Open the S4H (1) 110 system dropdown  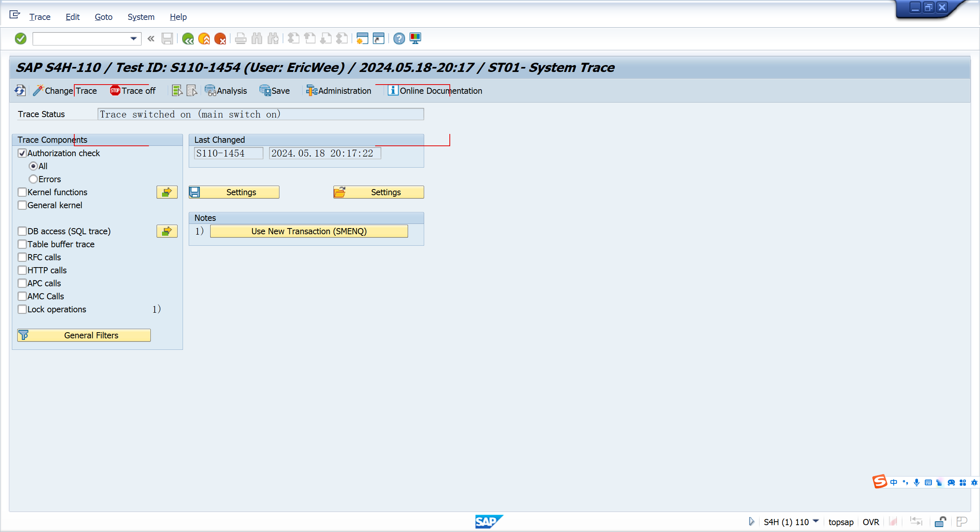(816, 521)
